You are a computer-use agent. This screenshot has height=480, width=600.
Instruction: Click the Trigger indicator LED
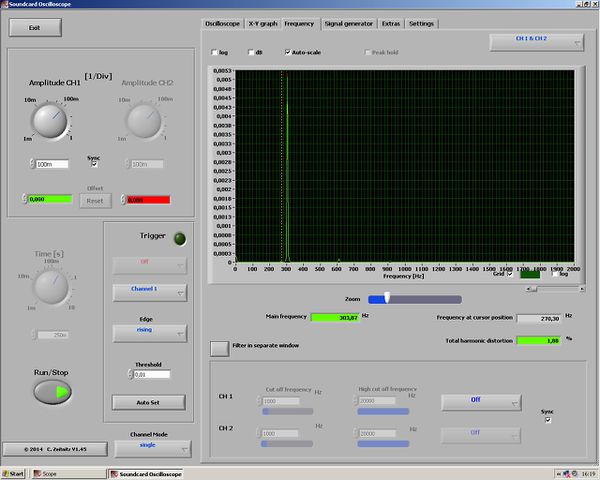pos(180,237)
